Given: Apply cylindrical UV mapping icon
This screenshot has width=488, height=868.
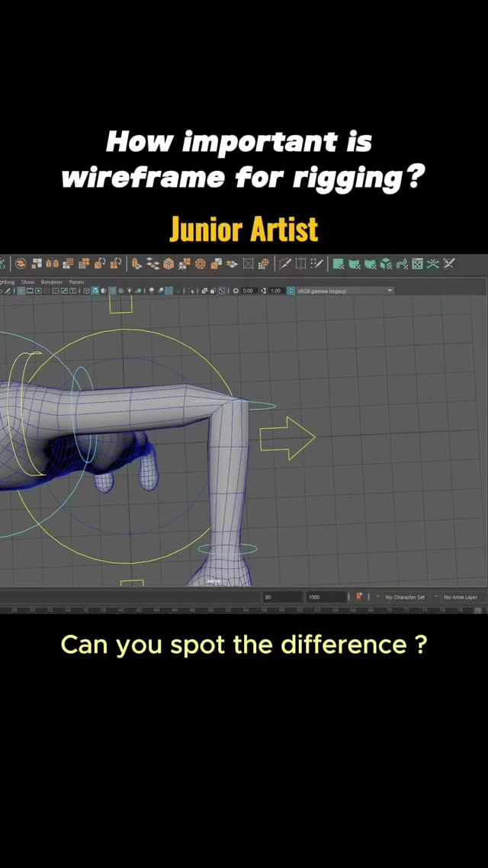Looking at the screenshot, I should 354,263.
